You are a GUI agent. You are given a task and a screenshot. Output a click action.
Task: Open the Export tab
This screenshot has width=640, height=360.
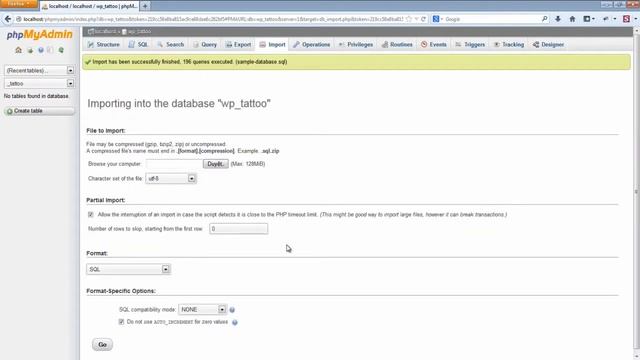(x=238, y=44)
